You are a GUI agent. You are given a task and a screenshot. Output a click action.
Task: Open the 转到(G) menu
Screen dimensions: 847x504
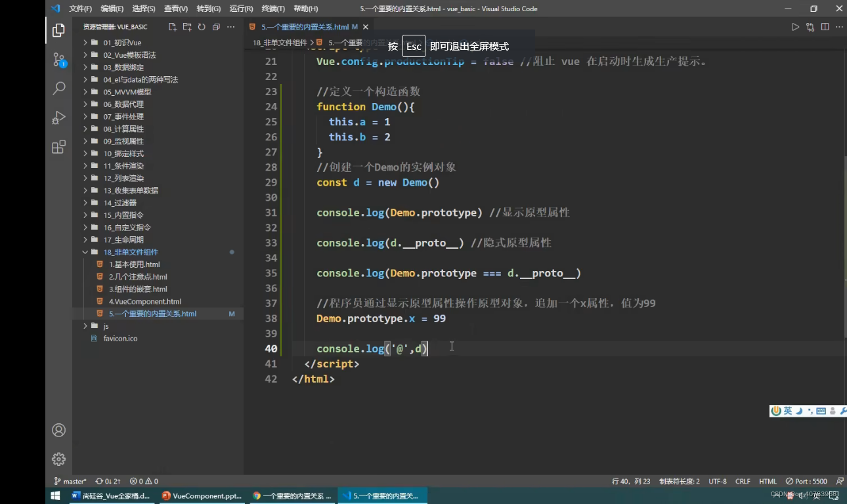pos(209,9)
